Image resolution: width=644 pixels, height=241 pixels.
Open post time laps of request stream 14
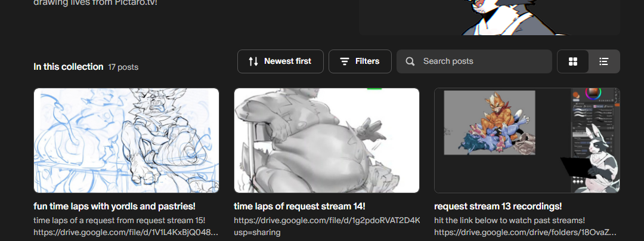click(x=299, y=206)
